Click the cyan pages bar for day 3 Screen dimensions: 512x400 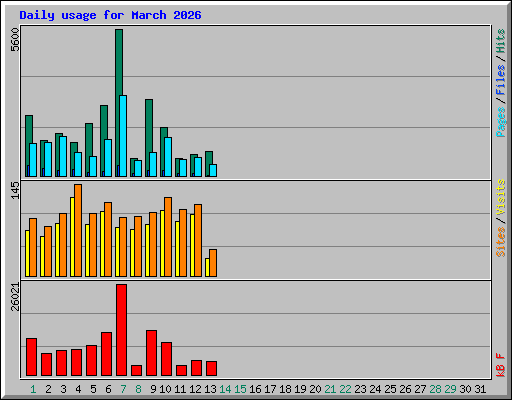tap(63, 156)
